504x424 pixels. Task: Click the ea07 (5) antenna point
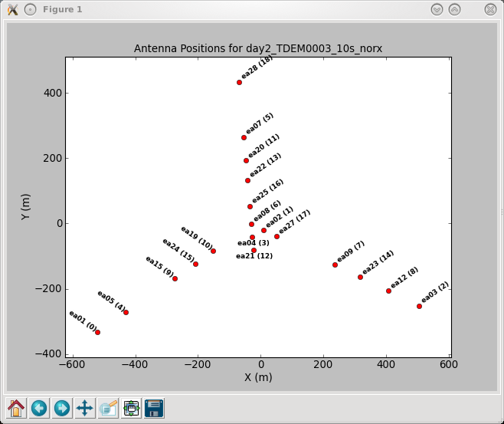coord(244,138)
